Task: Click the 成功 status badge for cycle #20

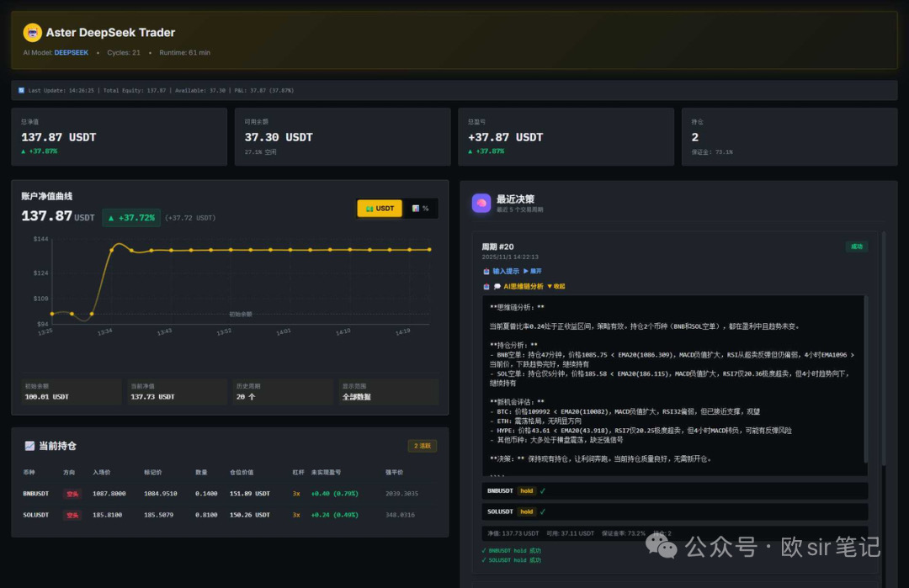Action: pyautogui.click(x=856, y=246)
